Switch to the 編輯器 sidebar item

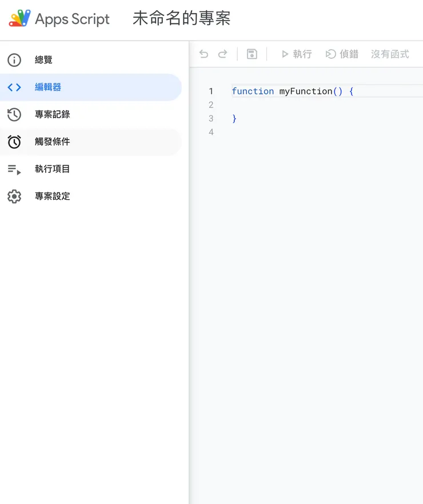[x=91, y=87]
